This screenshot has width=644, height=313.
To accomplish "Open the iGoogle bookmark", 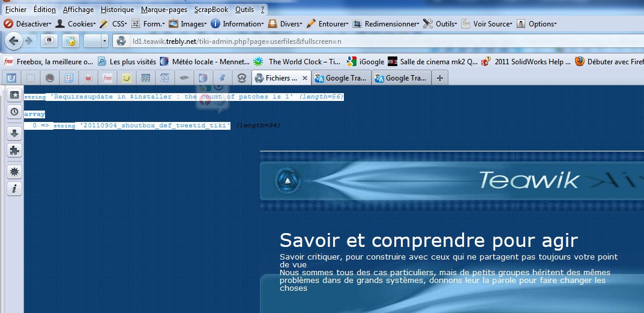I will click(365, 62).
